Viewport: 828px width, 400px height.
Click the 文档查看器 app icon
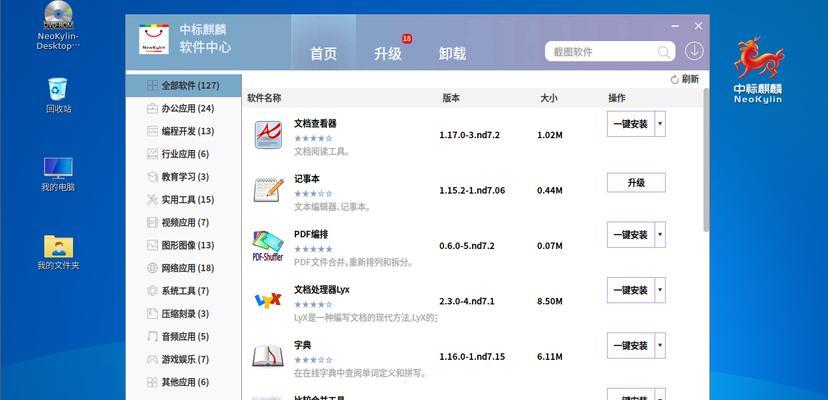[268, 135]
